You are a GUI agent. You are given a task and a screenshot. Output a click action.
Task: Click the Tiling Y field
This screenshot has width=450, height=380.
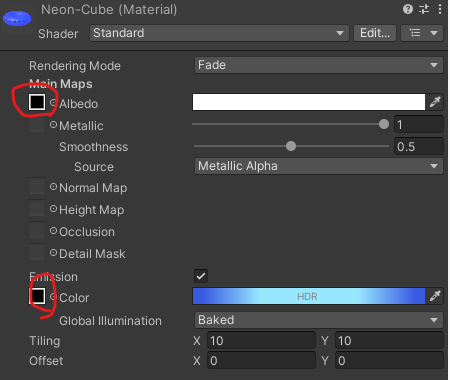coord(389,340)
